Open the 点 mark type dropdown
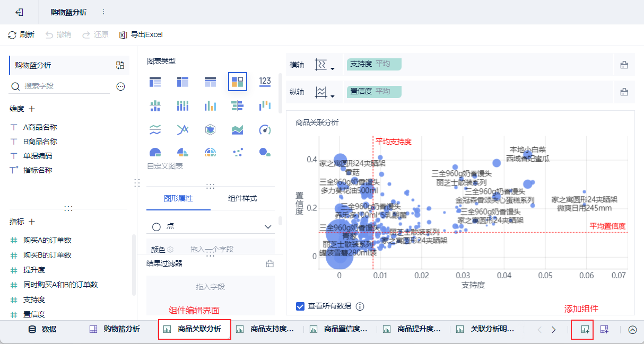The image size is (644, 344). pos(211,226)
